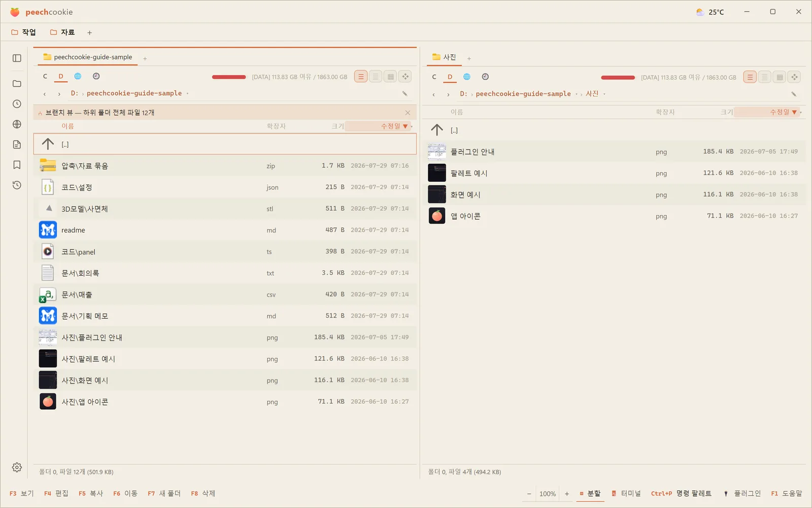Open the history icon in the left sidebar

coord(17,185)
